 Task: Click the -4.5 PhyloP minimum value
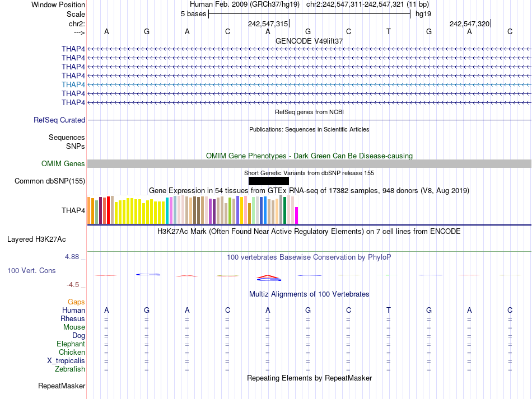[x=73, y=285]
